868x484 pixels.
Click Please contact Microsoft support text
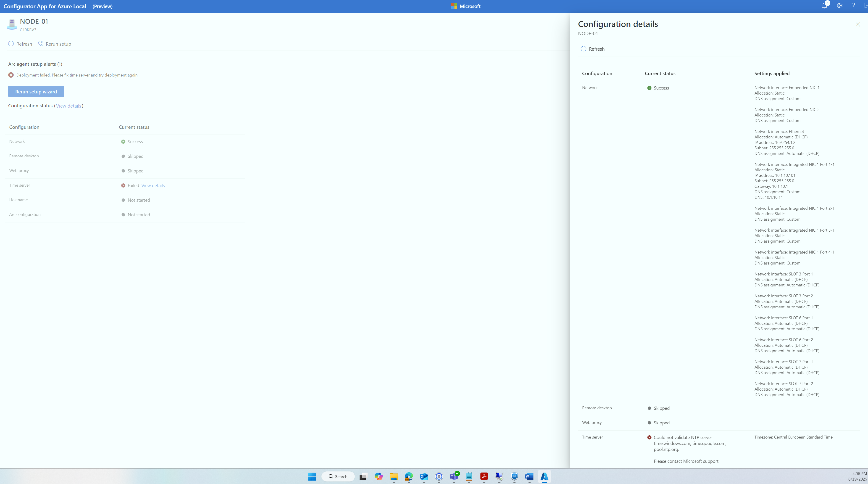pos(686,461)
